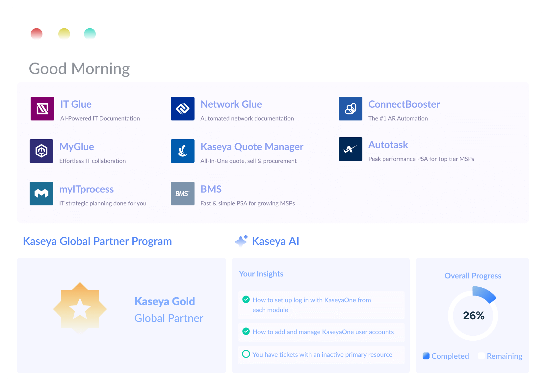Viewport: 549px width, 392px height.
Task: Click 'Peak performance PSA' description
Action: pos(421,159)
